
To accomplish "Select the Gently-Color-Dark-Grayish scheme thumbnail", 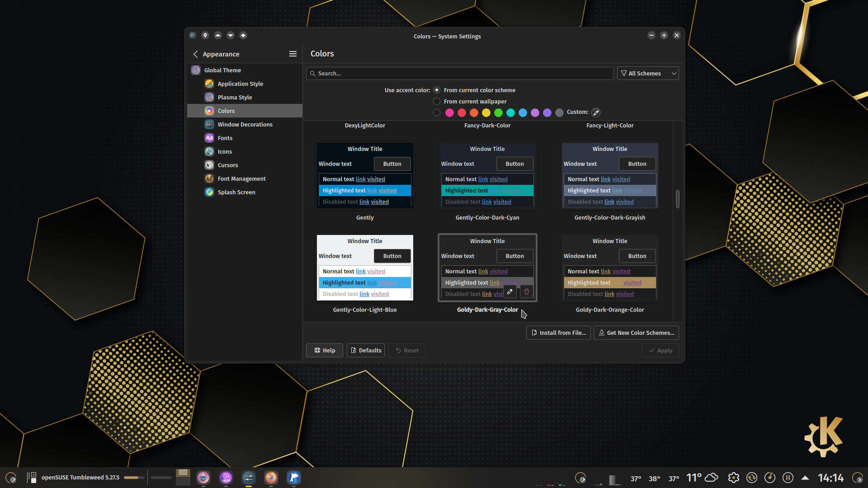I will pos(610,175).
